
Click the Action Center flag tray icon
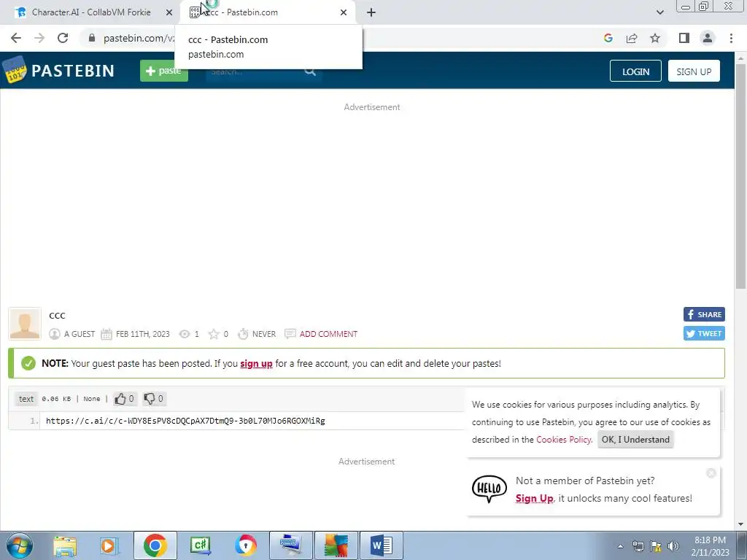pos(656,546)
